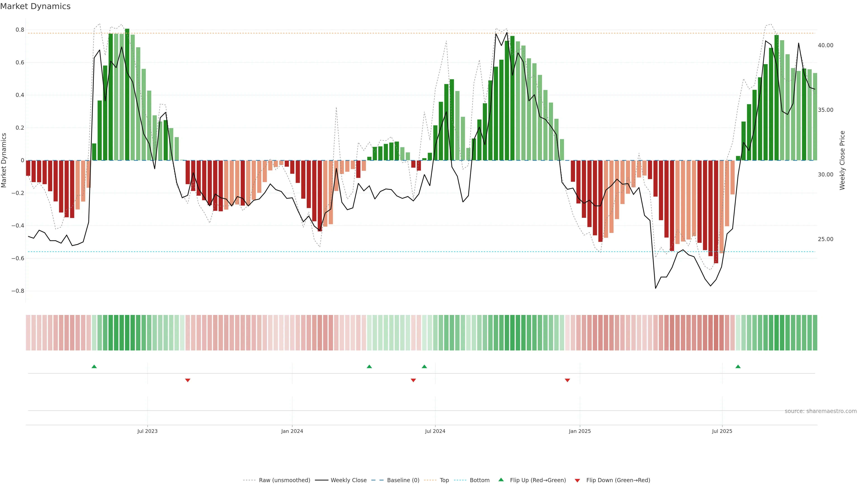
Task: Click the Flip Down marker before July 2024
Action: (413, 380)
